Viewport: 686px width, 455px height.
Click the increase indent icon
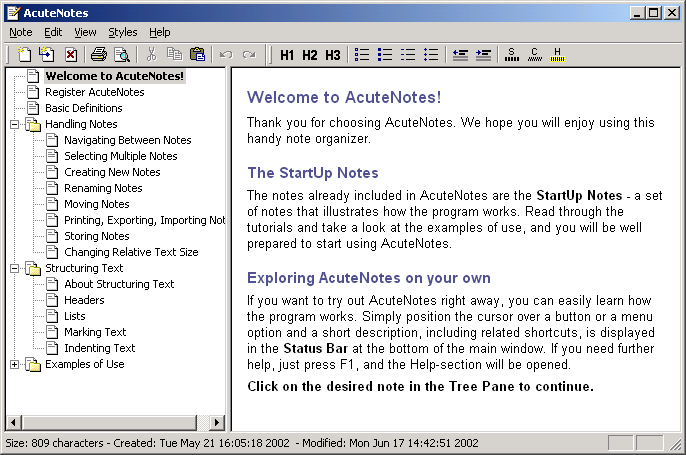pos(483,55)
